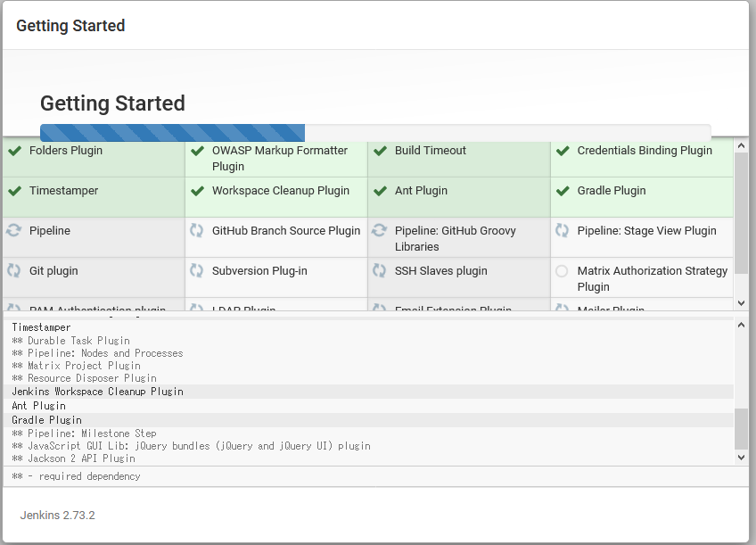
Task: Click the spinner icon of Pipeline: Stage View Plugin
Action: 563,230
